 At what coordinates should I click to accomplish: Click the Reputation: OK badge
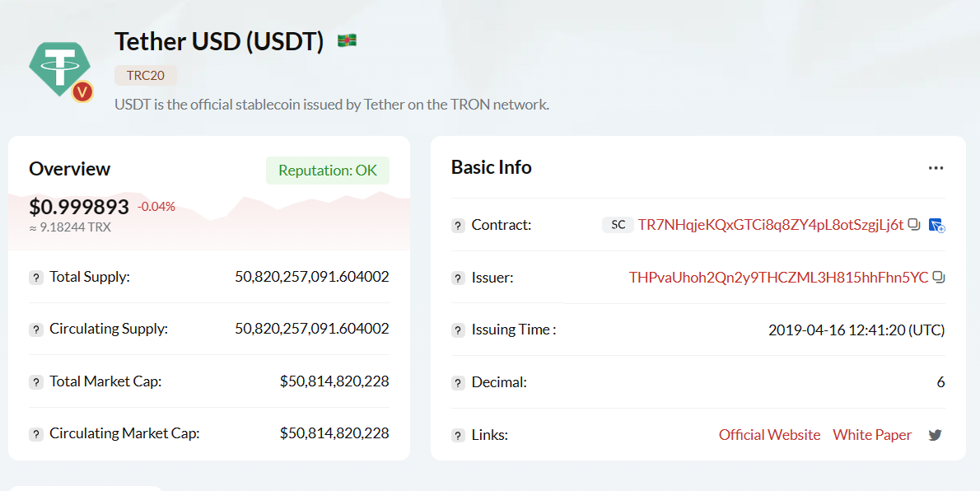pyautogui.click(x=328, y=171)
